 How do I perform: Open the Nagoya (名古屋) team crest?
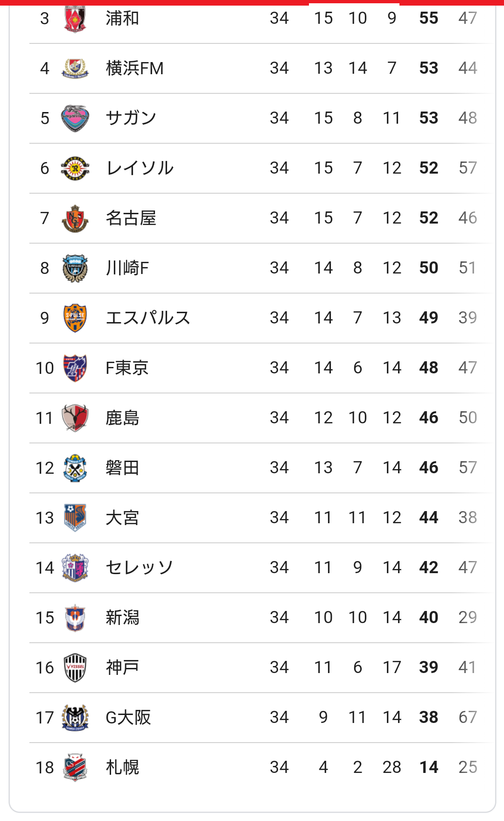75,218
